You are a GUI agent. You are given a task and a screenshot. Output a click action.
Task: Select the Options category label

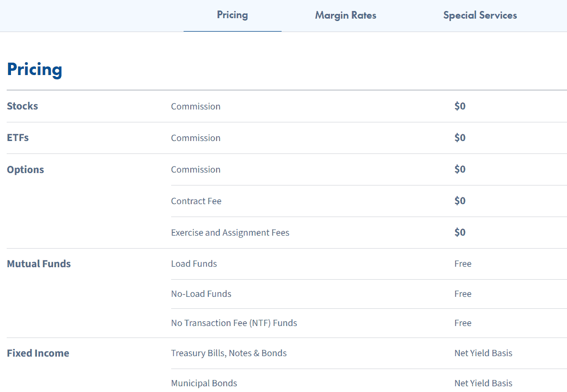(25, 170)
